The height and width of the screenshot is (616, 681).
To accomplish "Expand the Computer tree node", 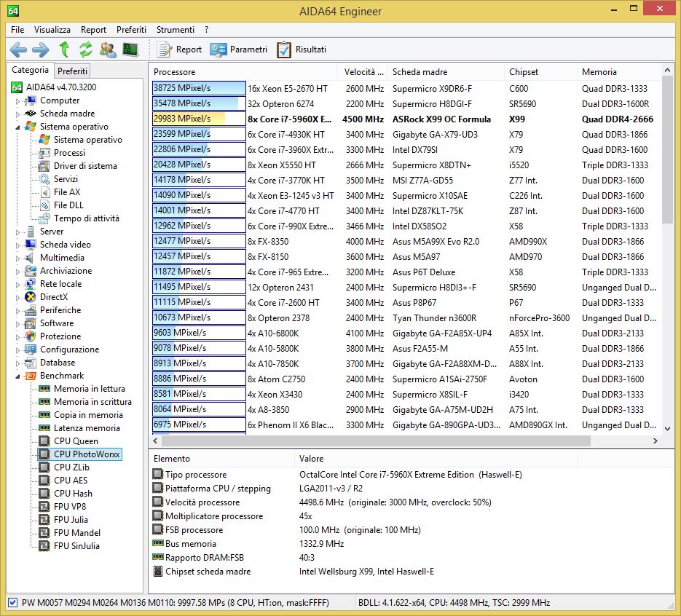I will point(18,101).
